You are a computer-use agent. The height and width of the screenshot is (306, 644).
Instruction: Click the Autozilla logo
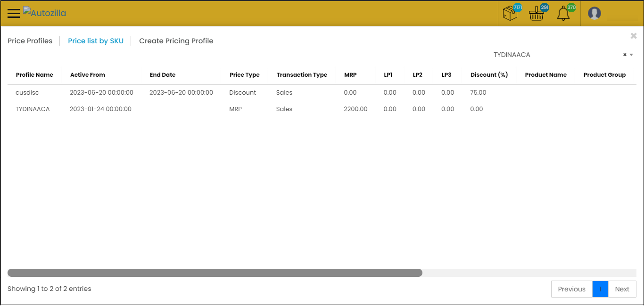tap(45, 13)
